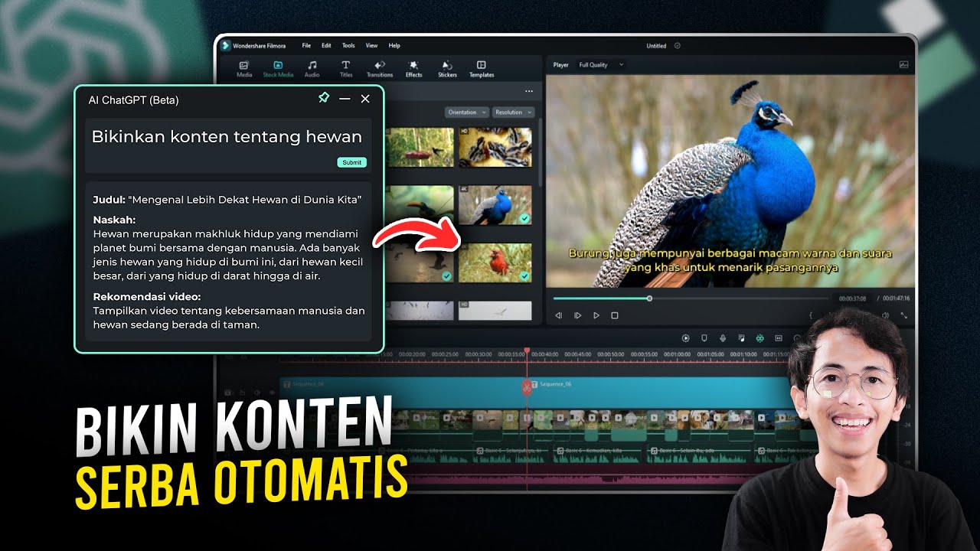Step forward to next frame

click(577, 315)
